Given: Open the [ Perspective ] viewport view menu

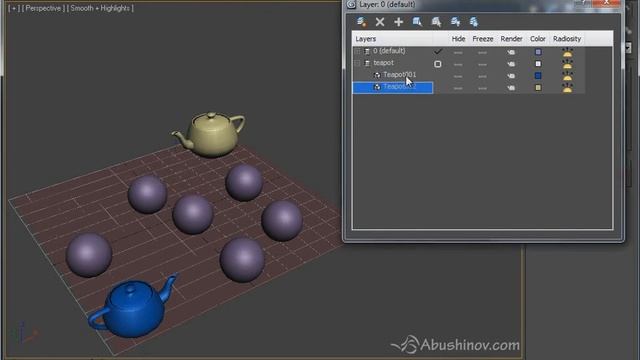Looking at the screenshot, I should point(43,8).
